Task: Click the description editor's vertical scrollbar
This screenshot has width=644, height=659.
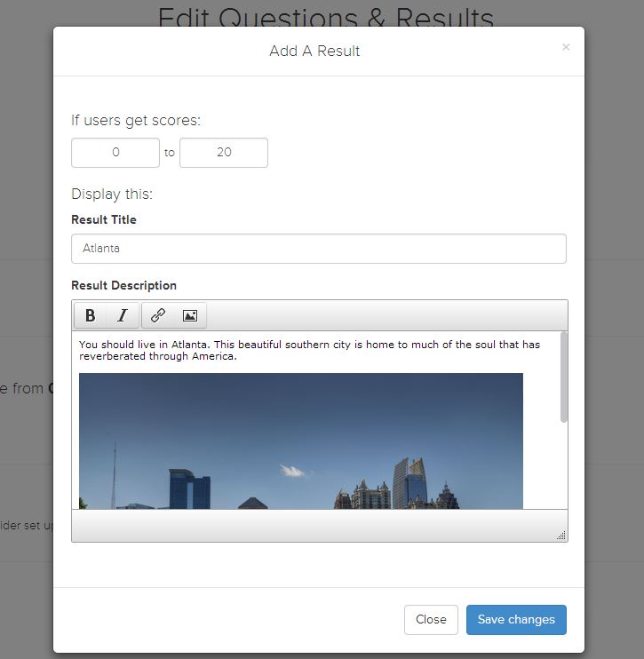Action: pos(564,377)
